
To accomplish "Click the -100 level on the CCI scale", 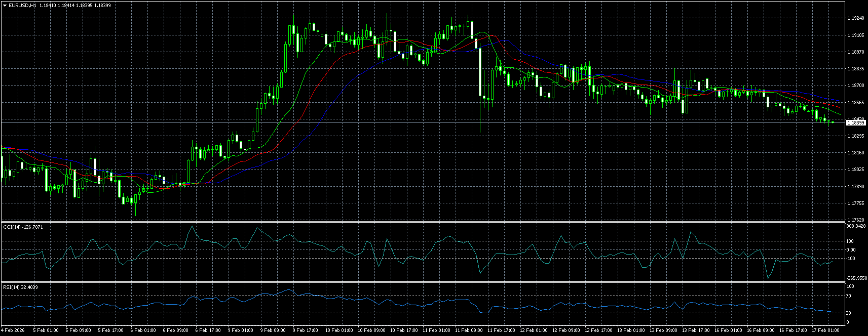I will (851, 259).
